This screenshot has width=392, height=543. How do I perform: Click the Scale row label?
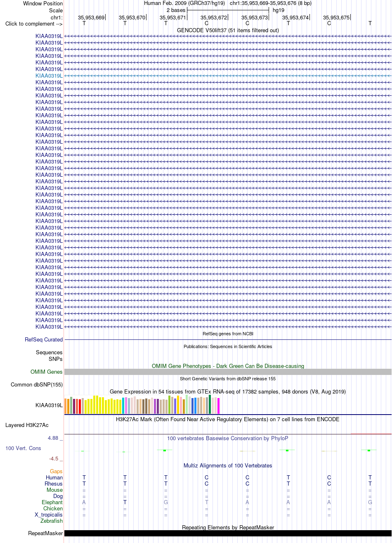click(x=56, y=10)
